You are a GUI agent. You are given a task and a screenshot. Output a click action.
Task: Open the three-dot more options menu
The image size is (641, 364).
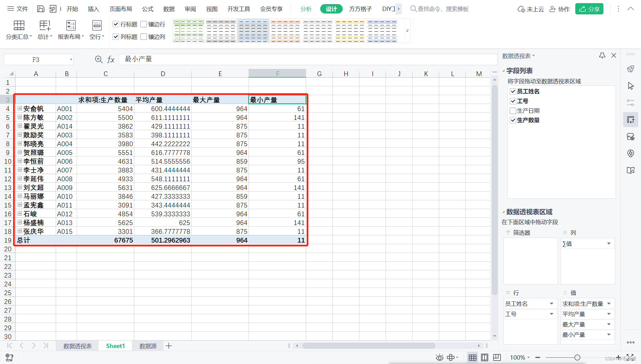coord(618,9)
